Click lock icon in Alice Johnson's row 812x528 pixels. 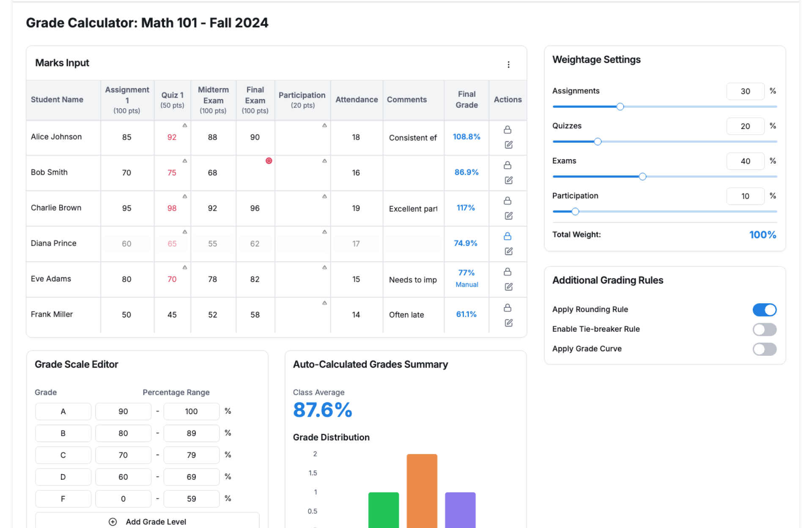coord(507,130)
